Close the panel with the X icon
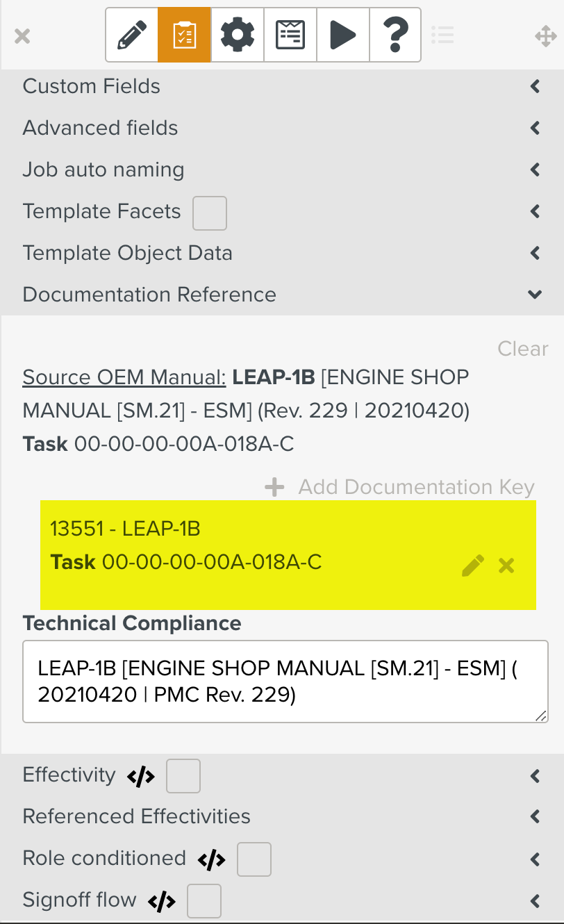The image size is (564, 924). 22,36
